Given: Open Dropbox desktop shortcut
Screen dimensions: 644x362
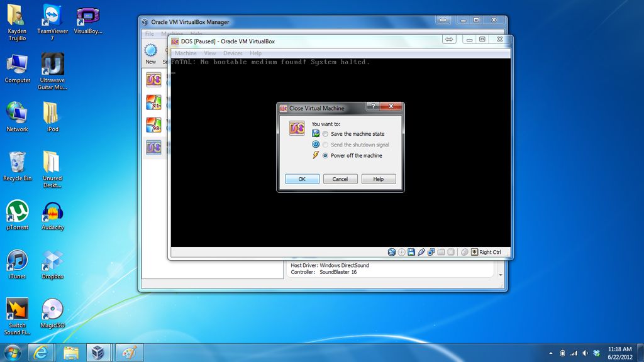Looking at the screenshot, I should (52, 265).
